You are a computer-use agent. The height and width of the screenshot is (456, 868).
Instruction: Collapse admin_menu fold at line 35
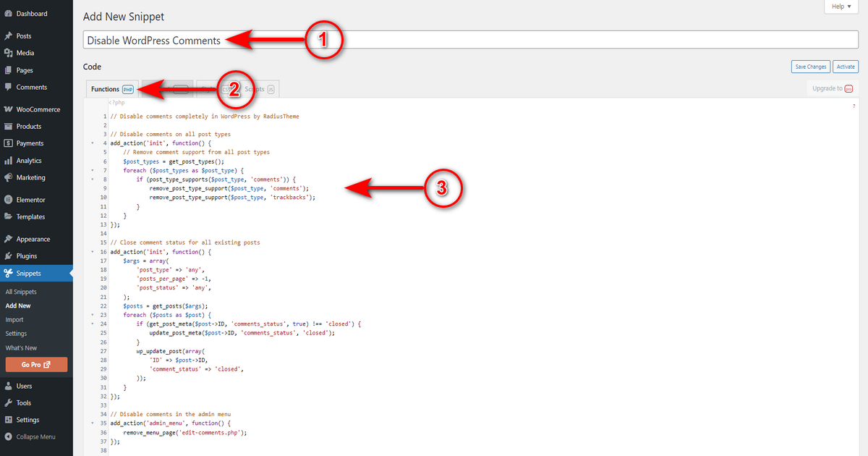coord(93,423)
